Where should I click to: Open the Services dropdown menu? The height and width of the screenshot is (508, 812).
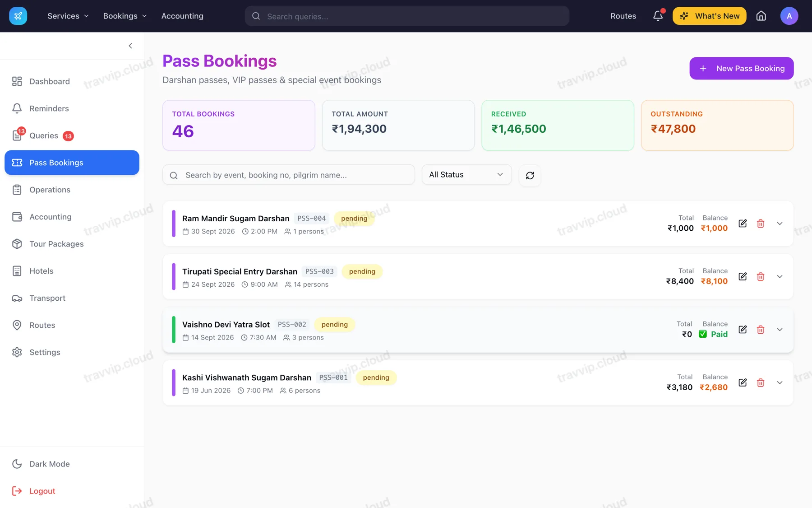click(68, 16)
